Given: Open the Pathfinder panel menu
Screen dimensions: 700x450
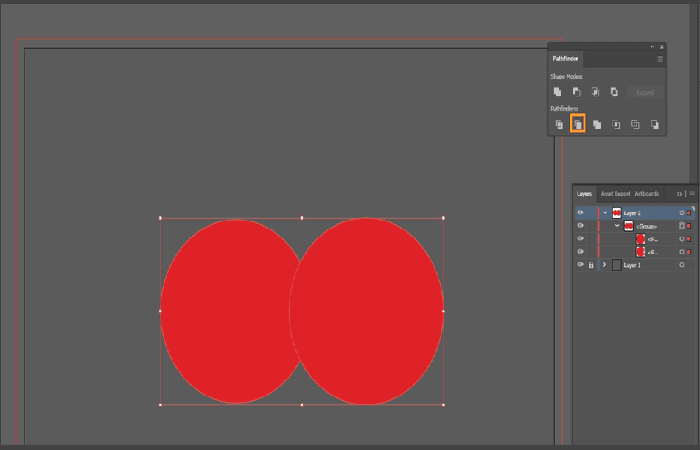Looking at the screenshot, I should coord(660,59).
